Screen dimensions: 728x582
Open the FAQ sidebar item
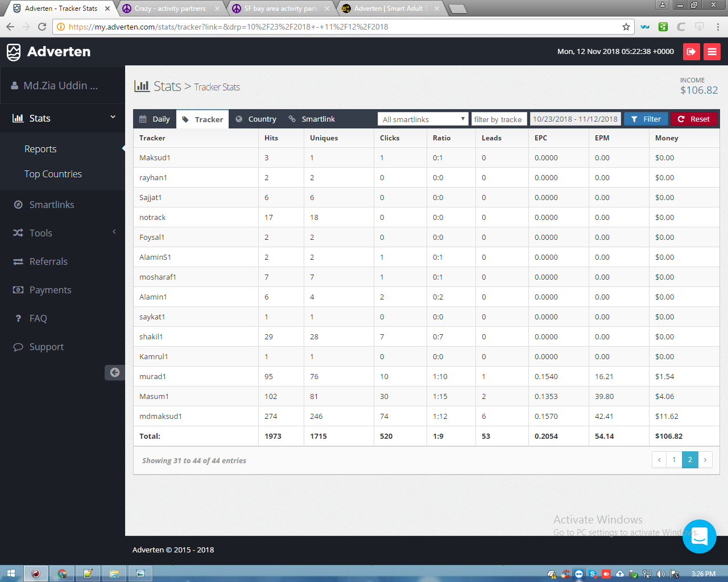pyautogui.click(x=38, y=318)
